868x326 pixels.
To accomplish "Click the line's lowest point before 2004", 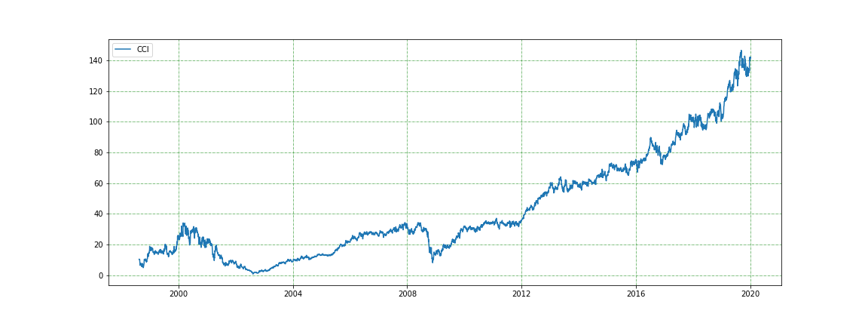I will (255, 273).
